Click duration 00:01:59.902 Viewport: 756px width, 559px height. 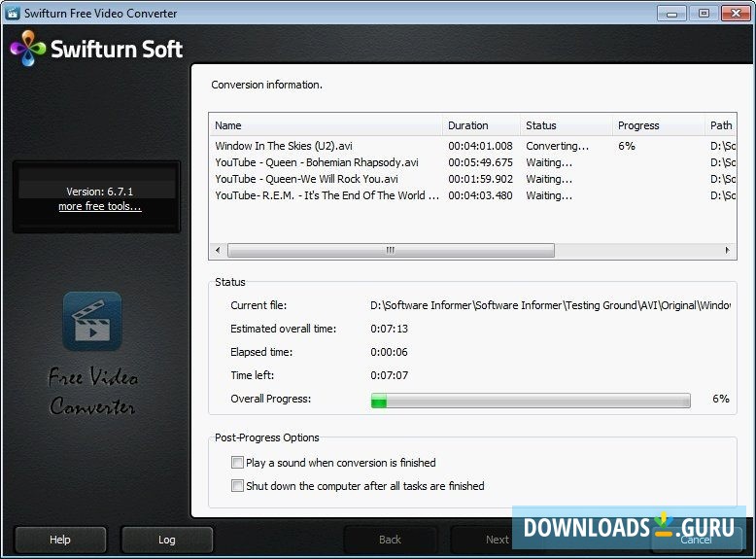[480, 179]
